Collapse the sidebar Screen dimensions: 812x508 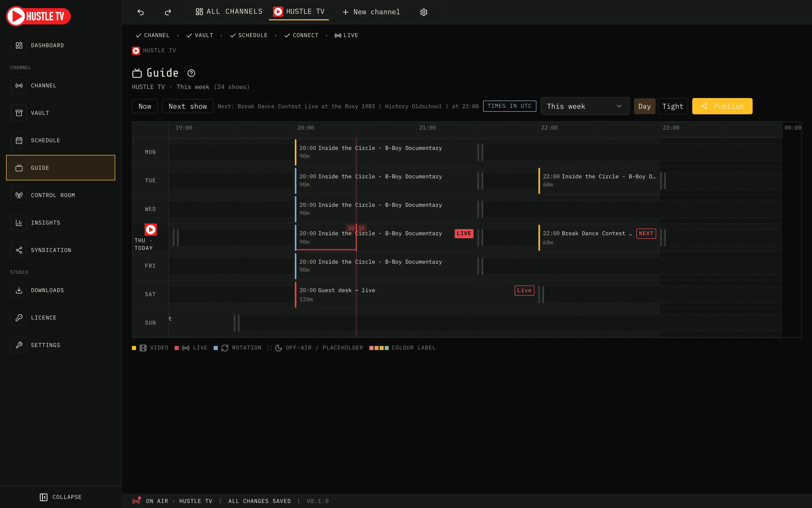[x=60, y=497]
